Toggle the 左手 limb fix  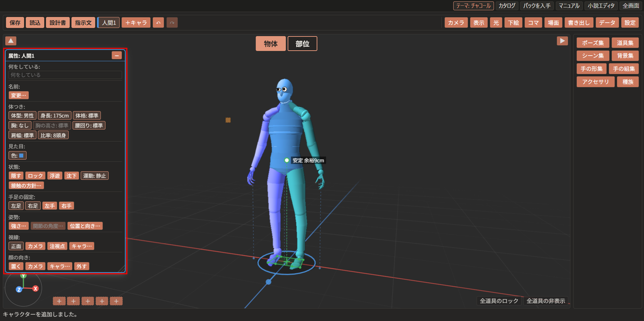pos(50,205)
